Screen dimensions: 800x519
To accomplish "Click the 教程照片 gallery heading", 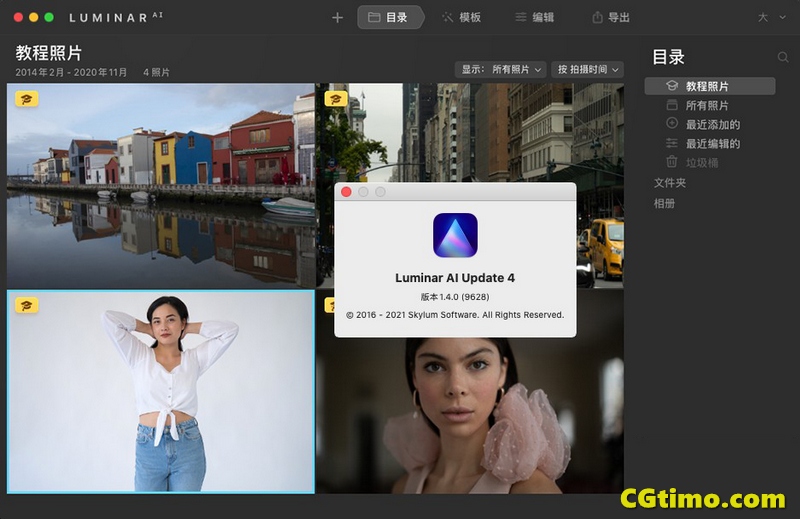I will [x=48, y=53].
